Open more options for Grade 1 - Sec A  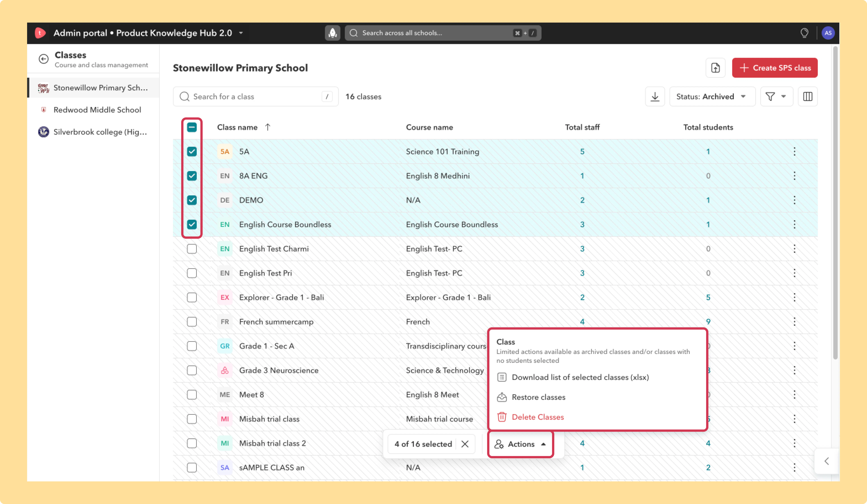[794, 346]
